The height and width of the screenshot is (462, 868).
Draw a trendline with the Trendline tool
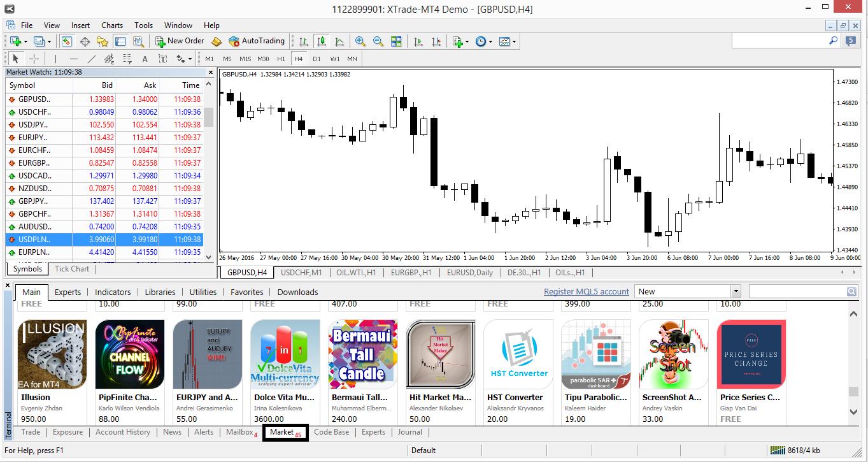(91, 59)
